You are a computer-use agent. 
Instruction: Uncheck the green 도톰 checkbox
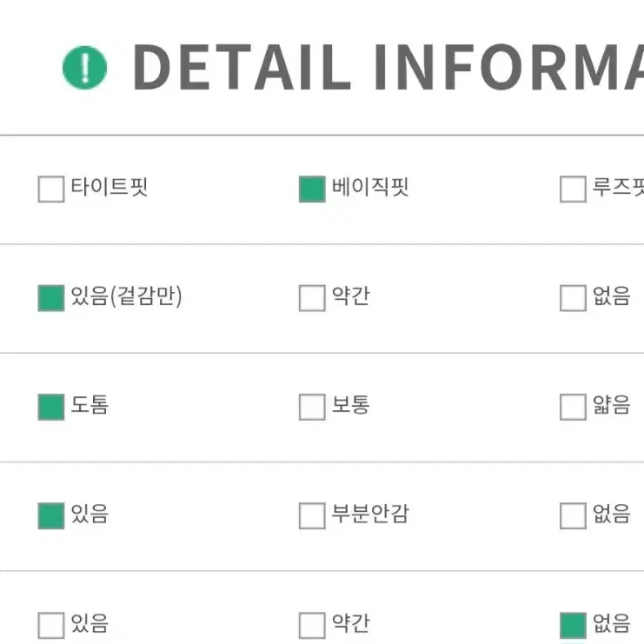click(x=51, y=407)
